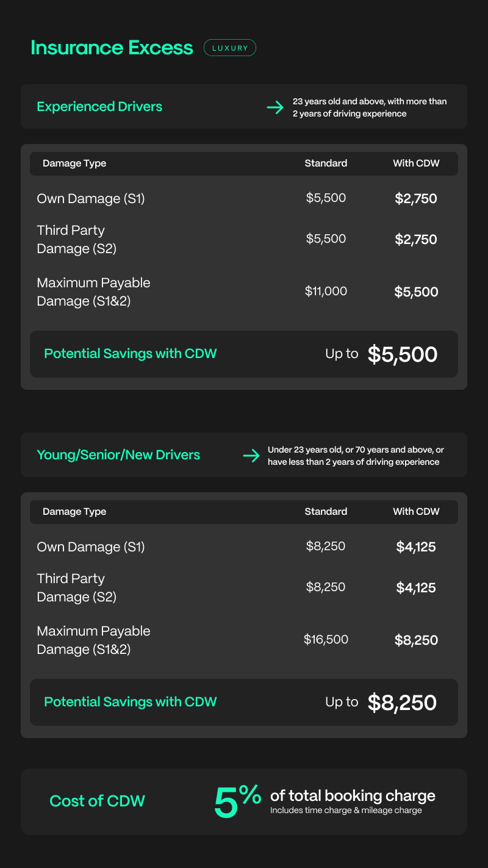This screenshot has height=868, width=488.
Task: Click the Cost of CDW label
Action: click(x=97, y=801)
